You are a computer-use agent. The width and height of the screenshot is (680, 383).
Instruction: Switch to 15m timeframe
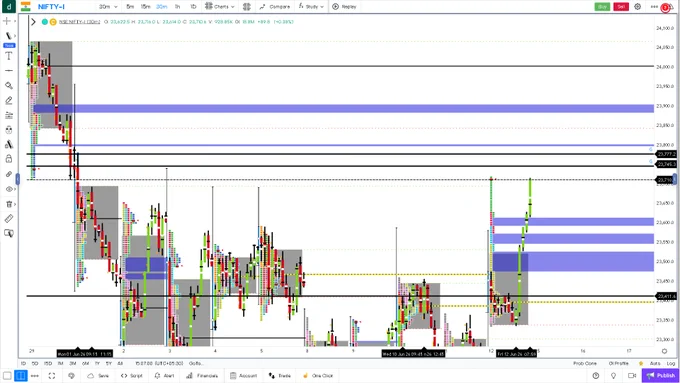click(x=145, y=7)
